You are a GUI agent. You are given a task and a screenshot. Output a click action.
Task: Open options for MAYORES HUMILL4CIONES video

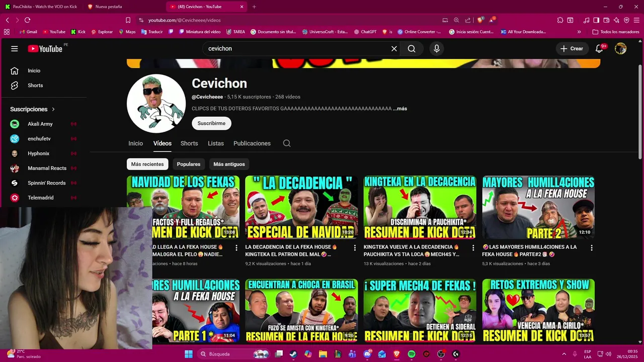[x=592, y=248]
